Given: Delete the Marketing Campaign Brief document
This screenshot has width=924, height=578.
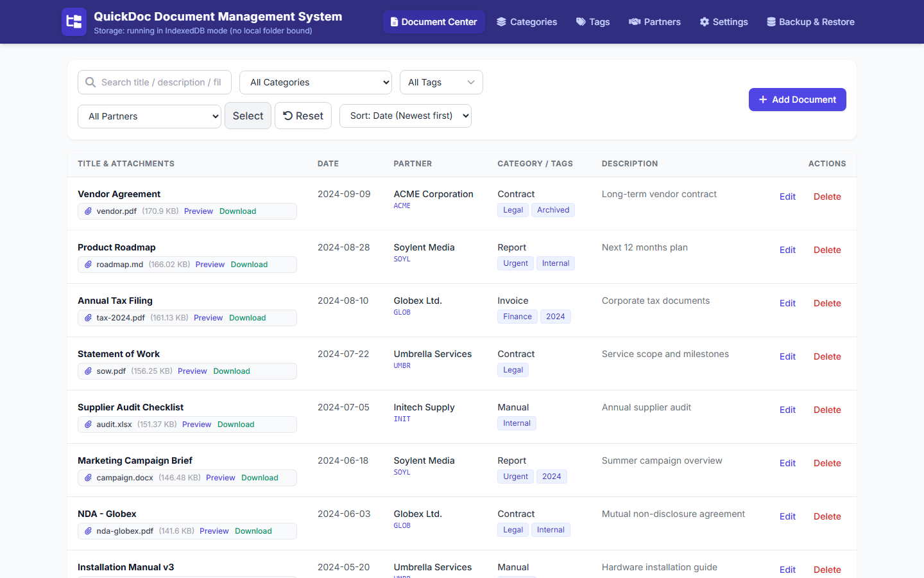Looking at the screenshot, I should (827, 463).
